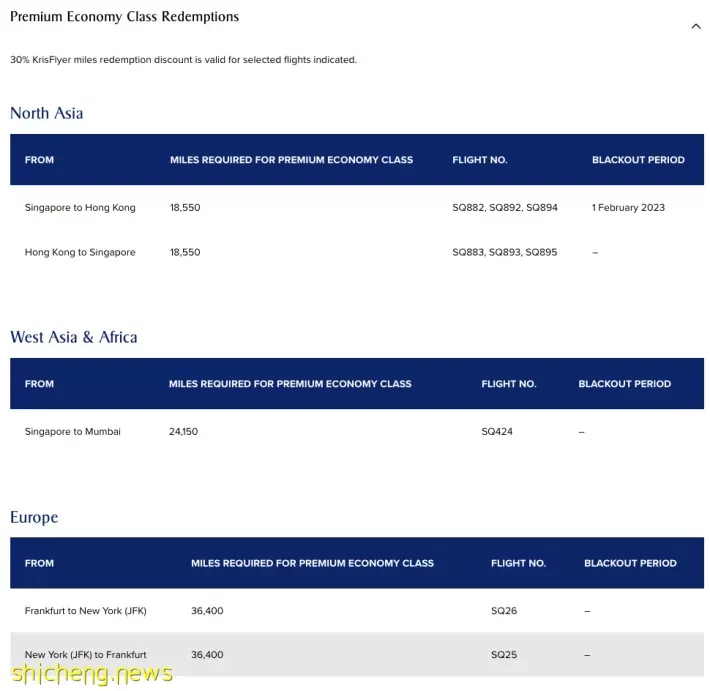Screen dimensions: 710x691
Task: Select flights SQ883, SQ893, SQ895
Action: coord(504,252)
